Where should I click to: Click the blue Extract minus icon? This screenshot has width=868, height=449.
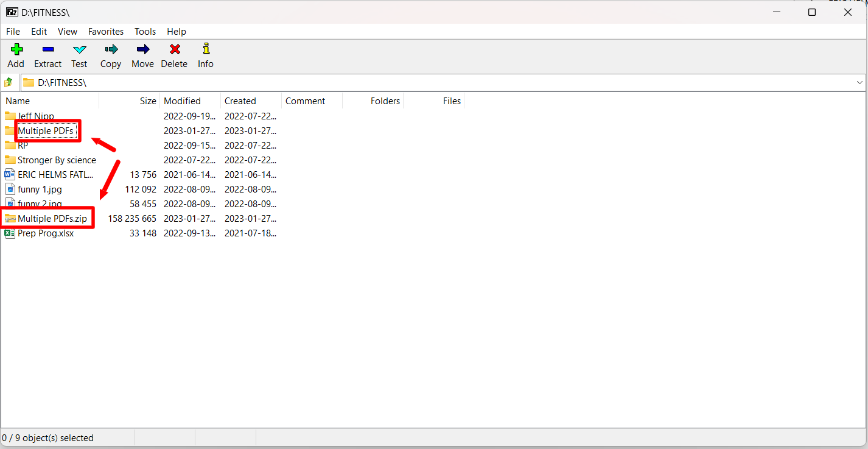click(48, 49)
